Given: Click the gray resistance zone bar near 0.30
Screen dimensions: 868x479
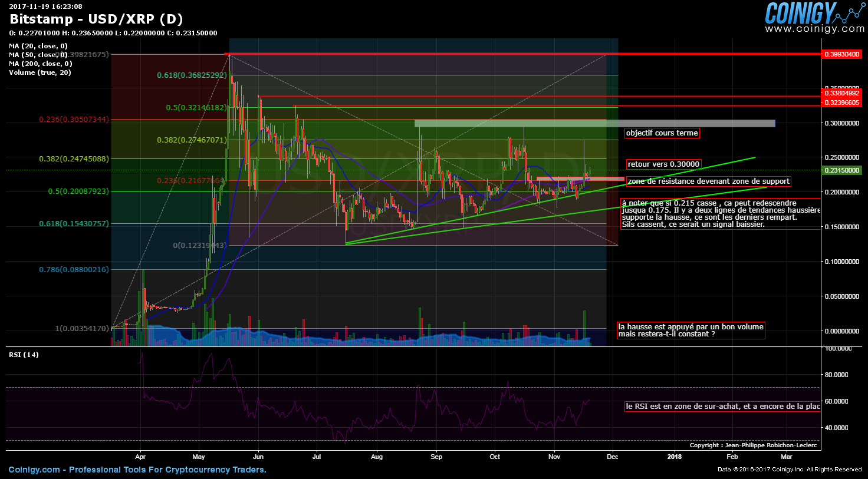Looking at the screenshot, I should [x=595, y=123].
